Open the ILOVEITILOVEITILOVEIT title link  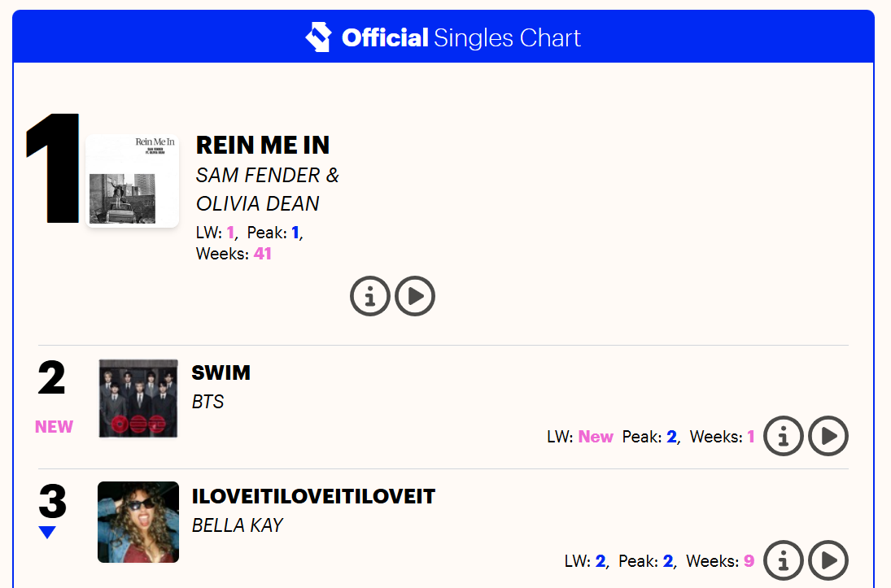[x=313, y=497]
